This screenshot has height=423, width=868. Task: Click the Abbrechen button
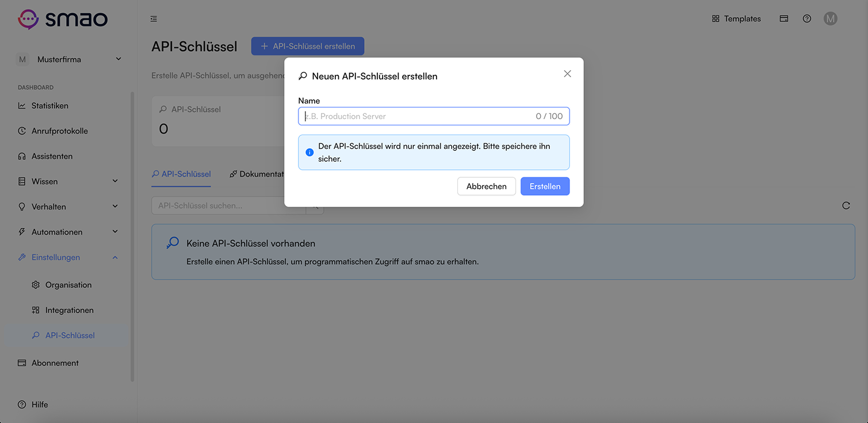click(x=487, y=186)
